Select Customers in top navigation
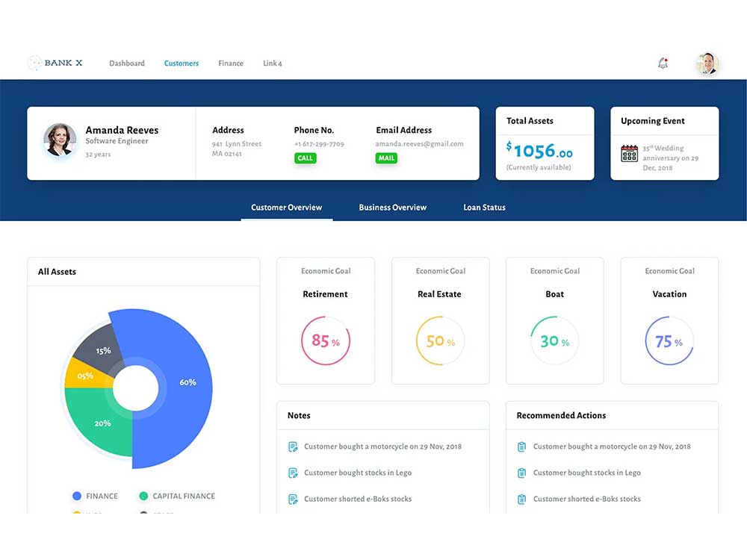 [182, 63]
